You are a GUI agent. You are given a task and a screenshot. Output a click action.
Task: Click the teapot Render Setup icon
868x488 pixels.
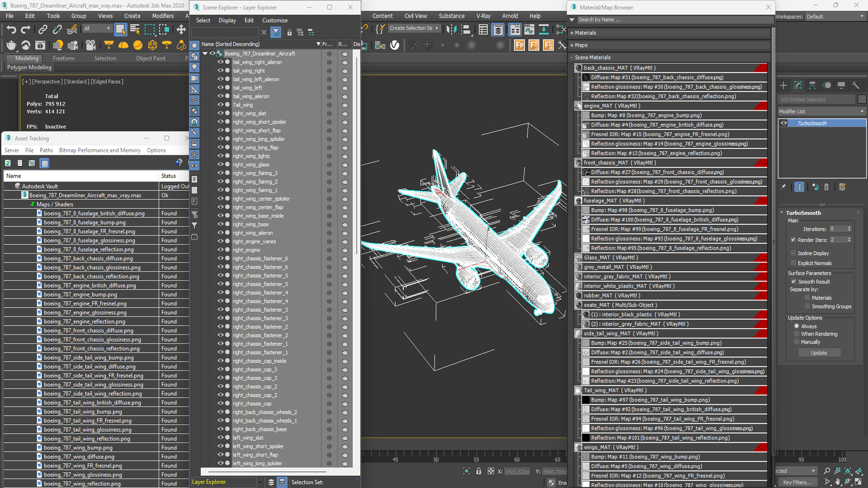[x=11, y=45]
